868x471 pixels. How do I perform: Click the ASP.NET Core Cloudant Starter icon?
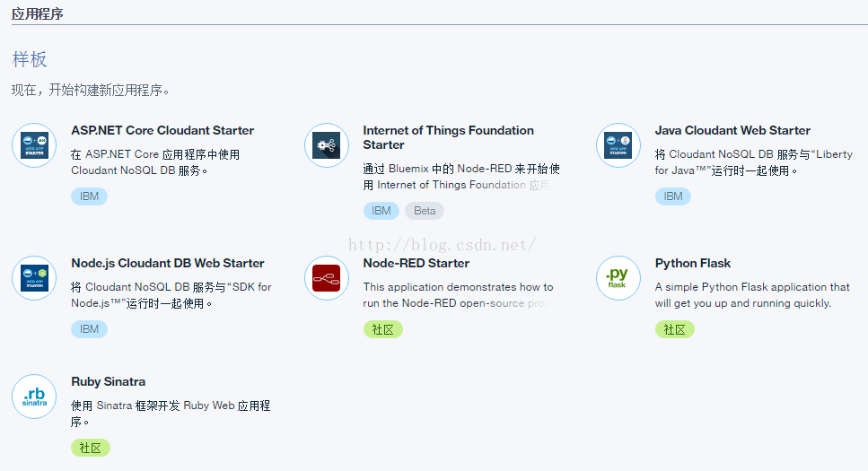tap(34, 145)
